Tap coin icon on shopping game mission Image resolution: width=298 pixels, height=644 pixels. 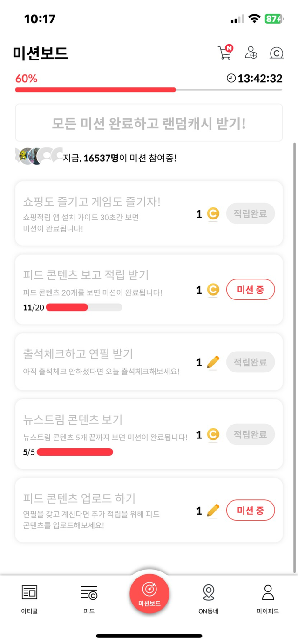tap(213, 214)
